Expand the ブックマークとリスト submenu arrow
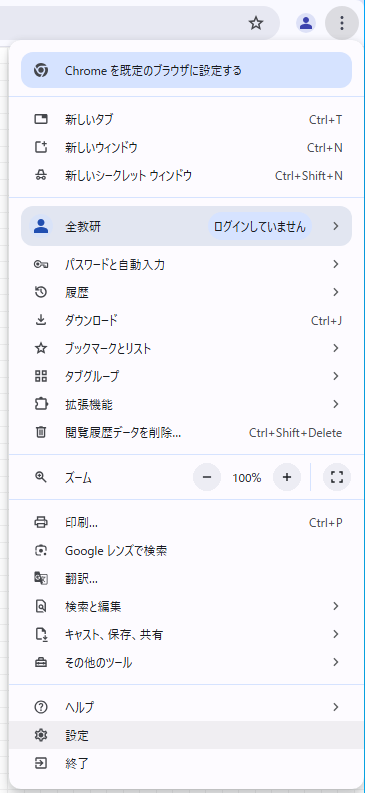This screenshot has height=793, width=365. (336, 348)
